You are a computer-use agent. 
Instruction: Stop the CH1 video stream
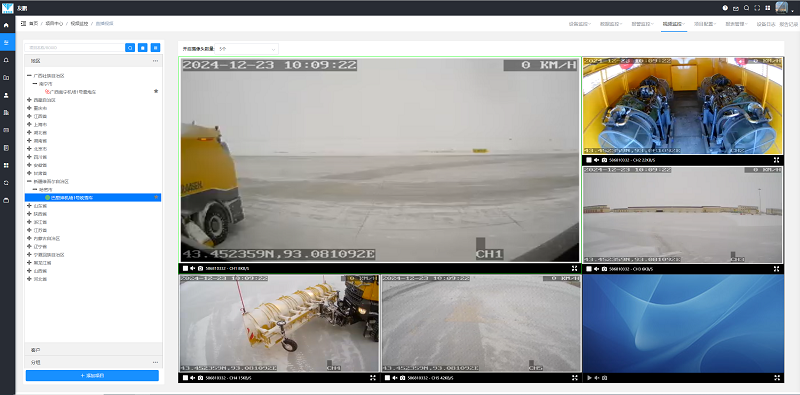(185, 268)
